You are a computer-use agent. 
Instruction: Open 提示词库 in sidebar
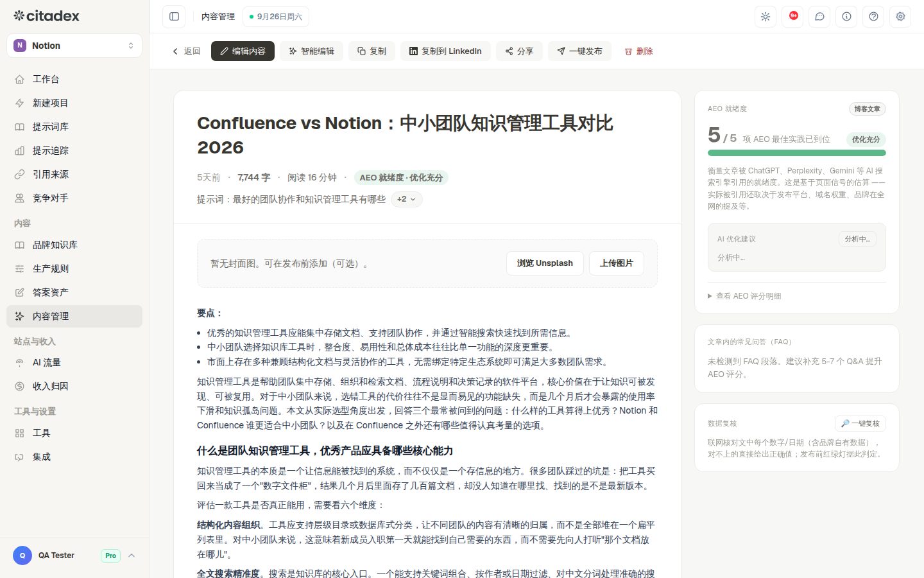pos(74,127)
